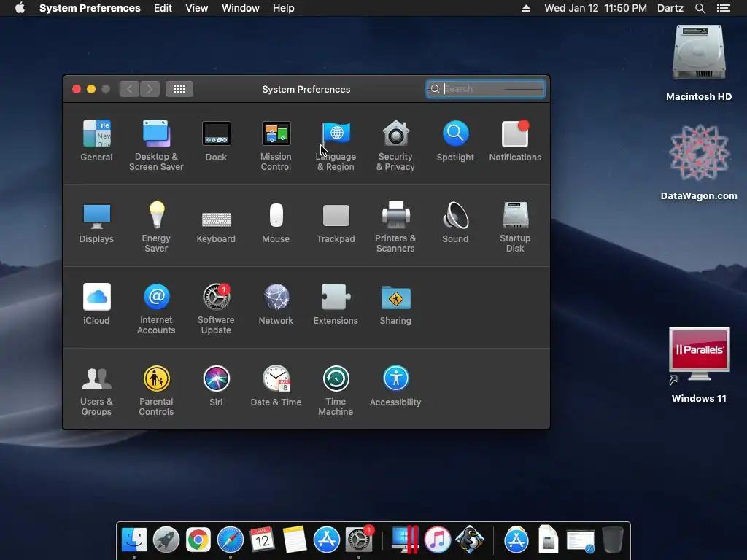Open Mission Control settings
747x560 pixels.
(276, 145)
